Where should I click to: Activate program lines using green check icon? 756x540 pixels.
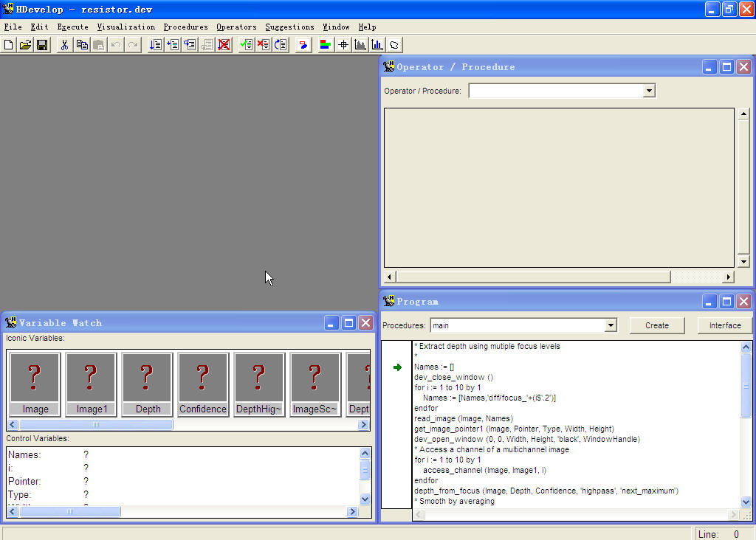(247, 45)
